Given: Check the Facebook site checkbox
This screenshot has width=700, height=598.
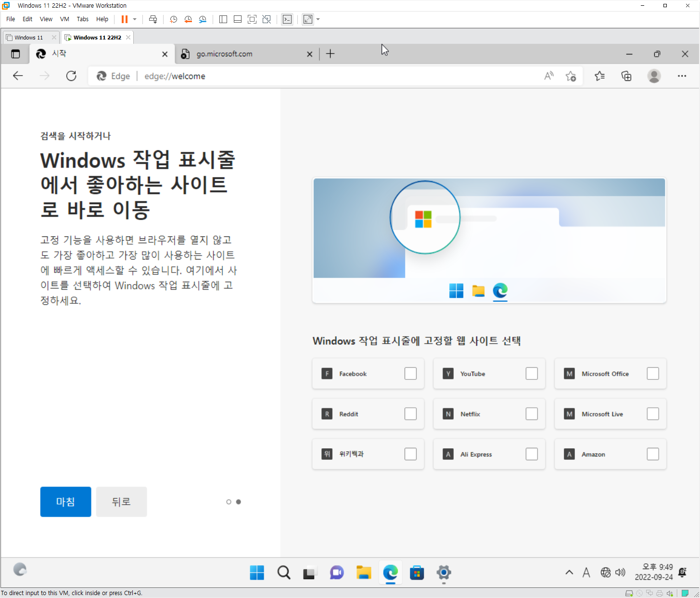Looking at the screenshot, I should coord(410,374).
